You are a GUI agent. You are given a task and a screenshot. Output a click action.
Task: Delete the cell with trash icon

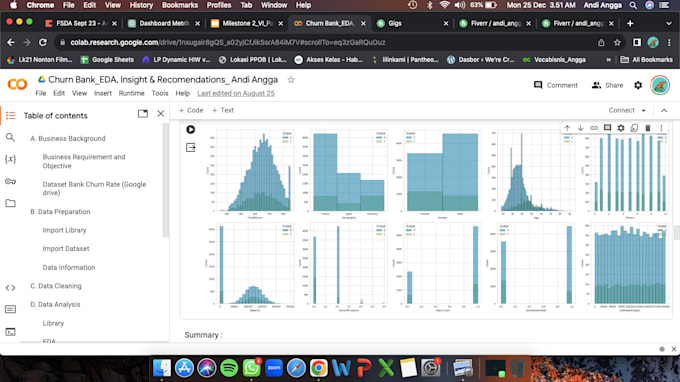(x=647, y=128)
